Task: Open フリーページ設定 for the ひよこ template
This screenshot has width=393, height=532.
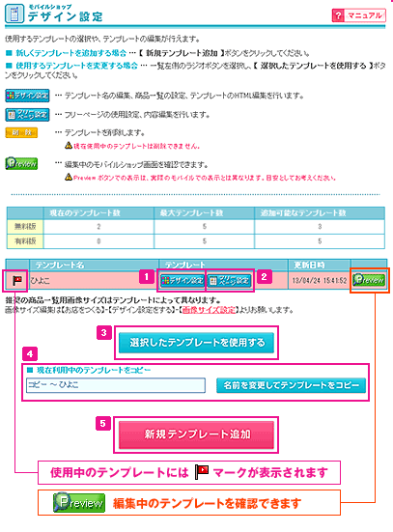Action: (x=230, y=281)
